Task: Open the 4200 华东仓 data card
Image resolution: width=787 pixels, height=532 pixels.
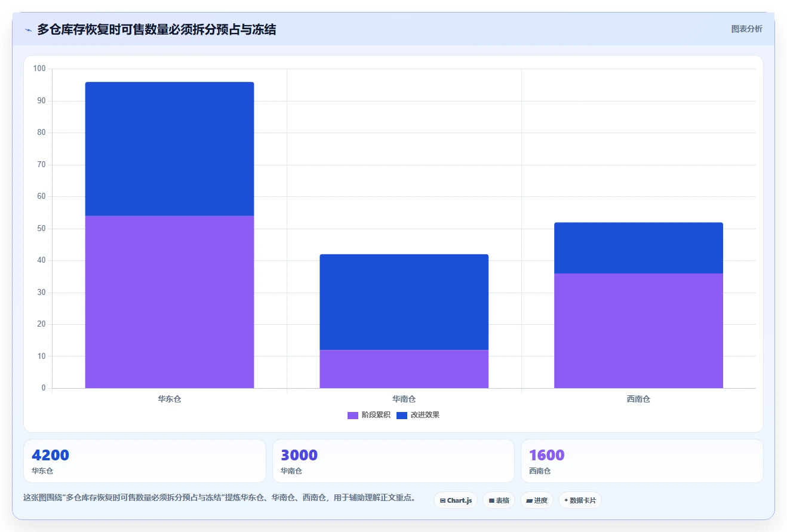Action: (145, 461)
